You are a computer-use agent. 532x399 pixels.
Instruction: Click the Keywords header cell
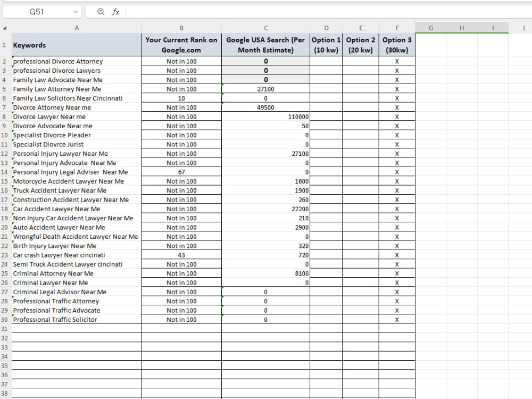coord(77,45)
